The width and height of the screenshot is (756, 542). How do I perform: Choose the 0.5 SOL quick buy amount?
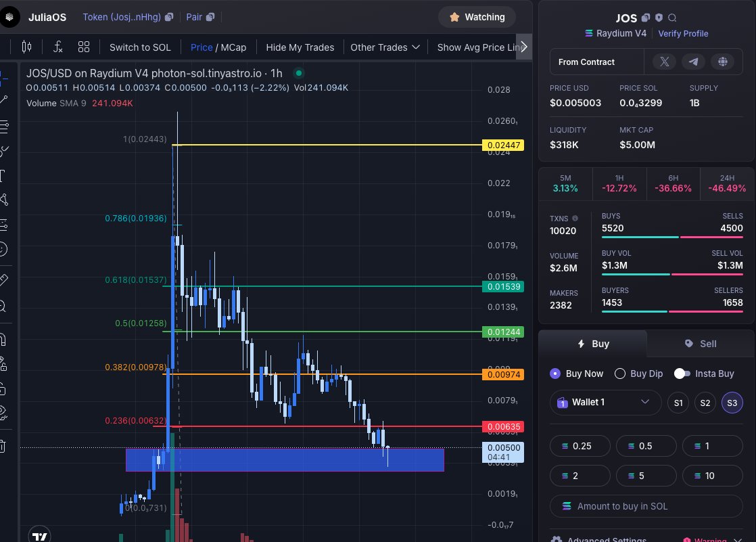(x=646, y=446)
